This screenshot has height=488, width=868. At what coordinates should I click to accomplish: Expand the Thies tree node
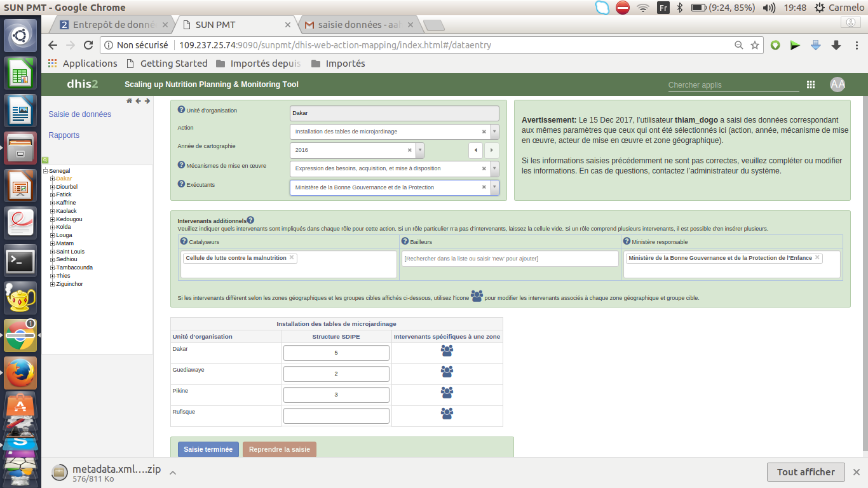pos(53,276)
